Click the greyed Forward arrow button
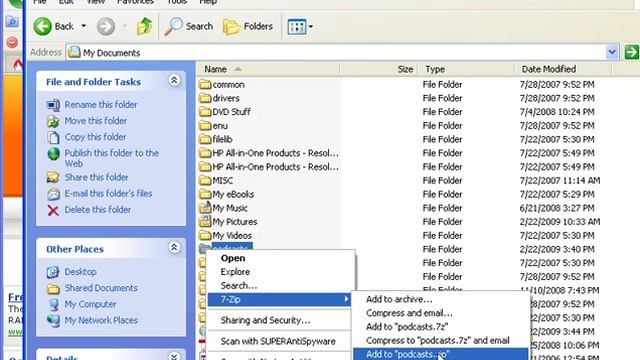 [x=106, y=27]
